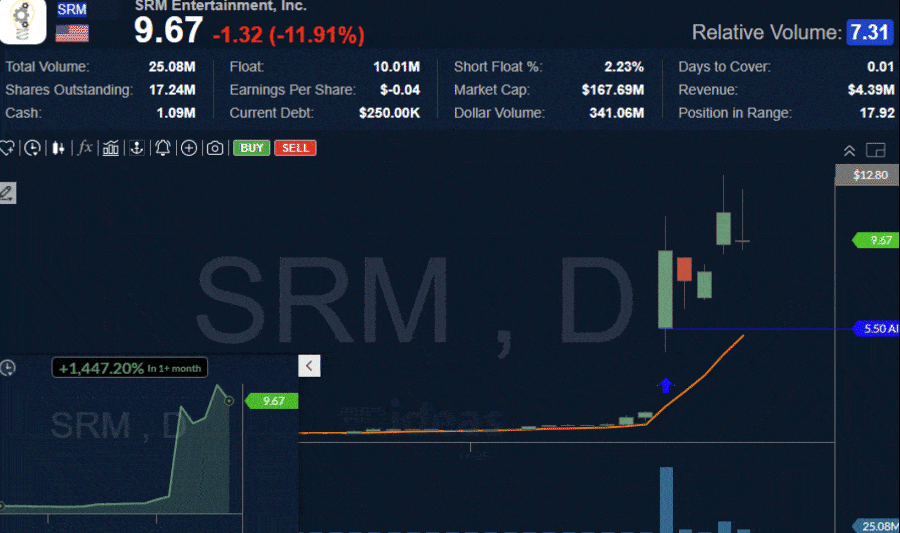Viewport: 900px width, 533px height.
Task: Click the Shares Outstanding value 17.24M
Action: click(172, 90)
